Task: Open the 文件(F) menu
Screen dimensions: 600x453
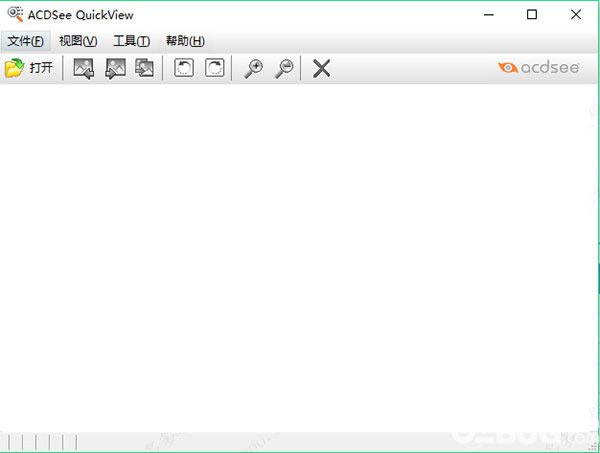Action: [x=26, y=41]
